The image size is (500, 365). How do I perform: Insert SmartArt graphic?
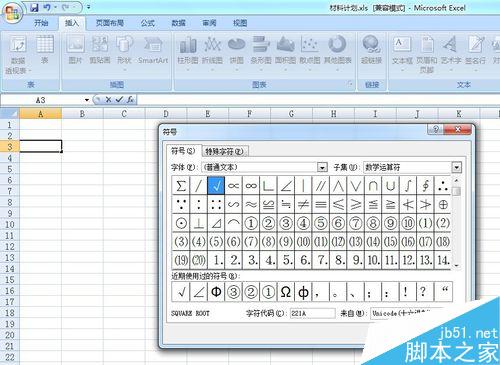[153, 49]
